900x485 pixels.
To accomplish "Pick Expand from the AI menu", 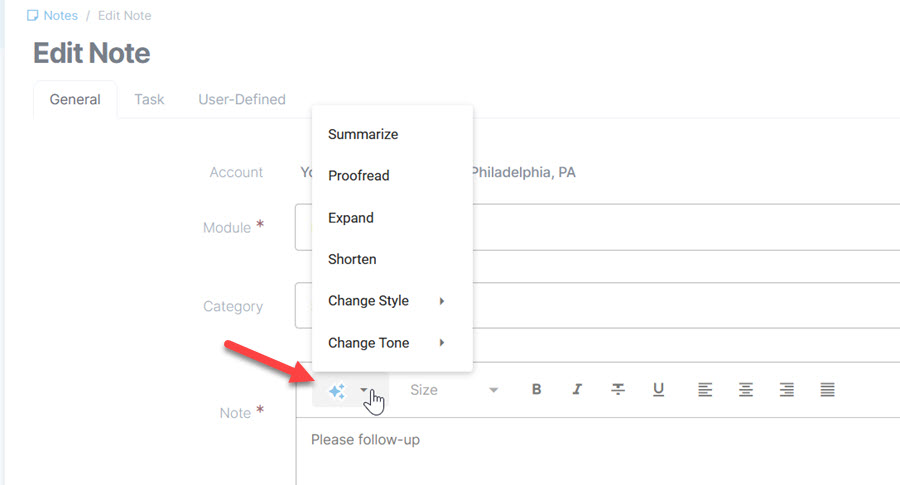I will coord(351,218).
